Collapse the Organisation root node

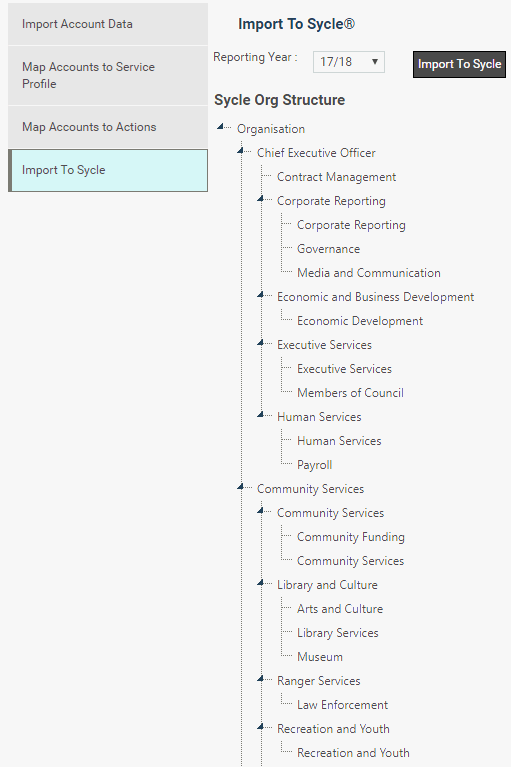tap(221, 127)
